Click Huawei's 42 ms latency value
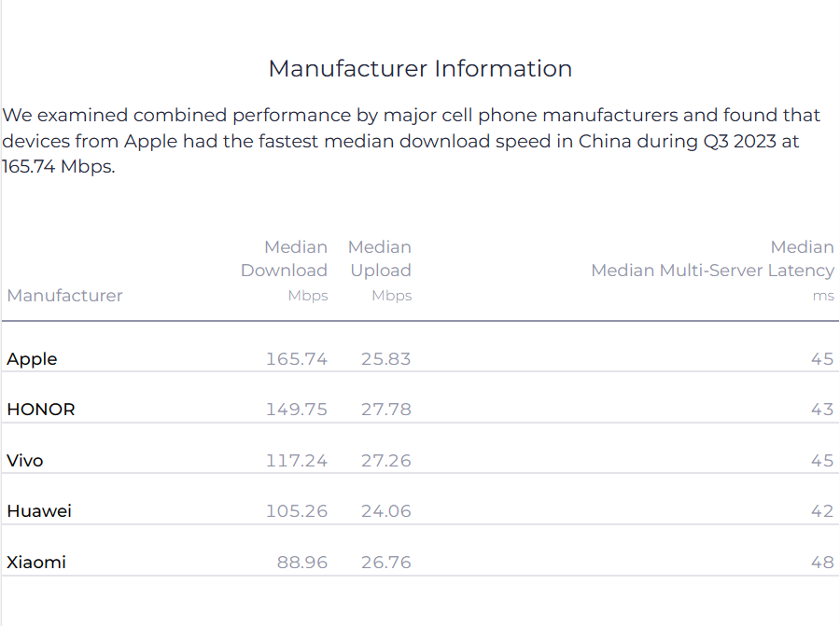 (x=822, y=511)
